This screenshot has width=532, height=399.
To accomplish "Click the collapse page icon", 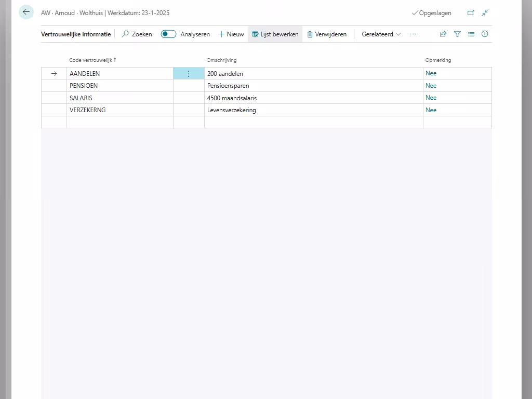I will click(x=485, y=13).
